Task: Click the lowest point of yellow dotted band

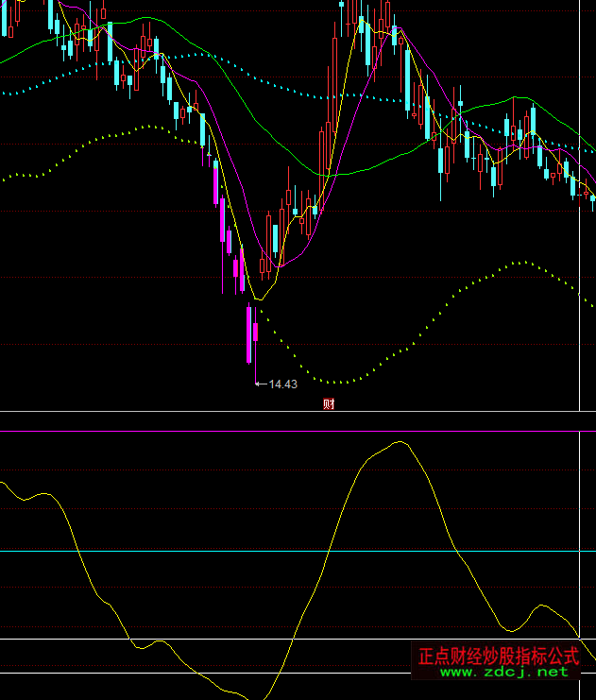Action: click(x=338, y=383)
